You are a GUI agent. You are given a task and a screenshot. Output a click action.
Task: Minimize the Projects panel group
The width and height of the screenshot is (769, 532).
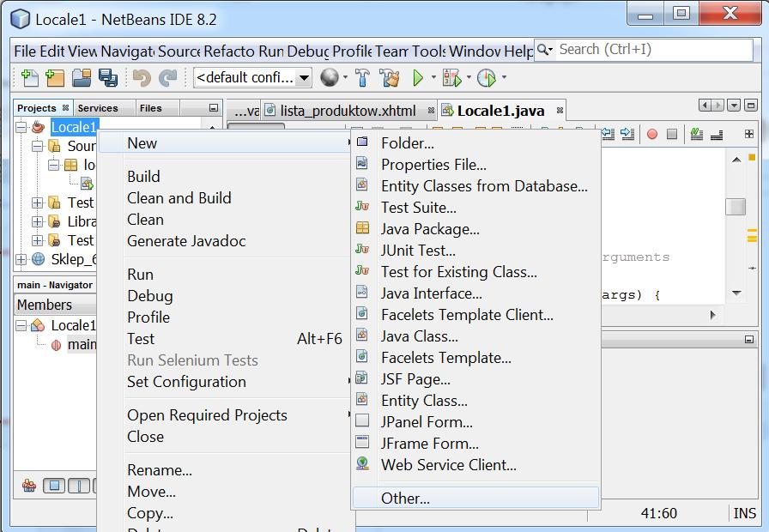[214, 107]
